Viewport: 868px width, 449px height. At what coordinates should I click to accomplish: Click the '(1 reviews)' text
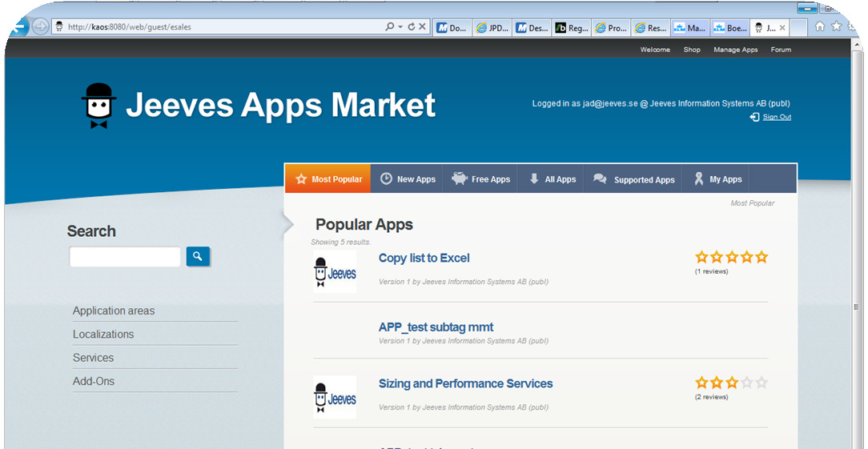point(712,271)
